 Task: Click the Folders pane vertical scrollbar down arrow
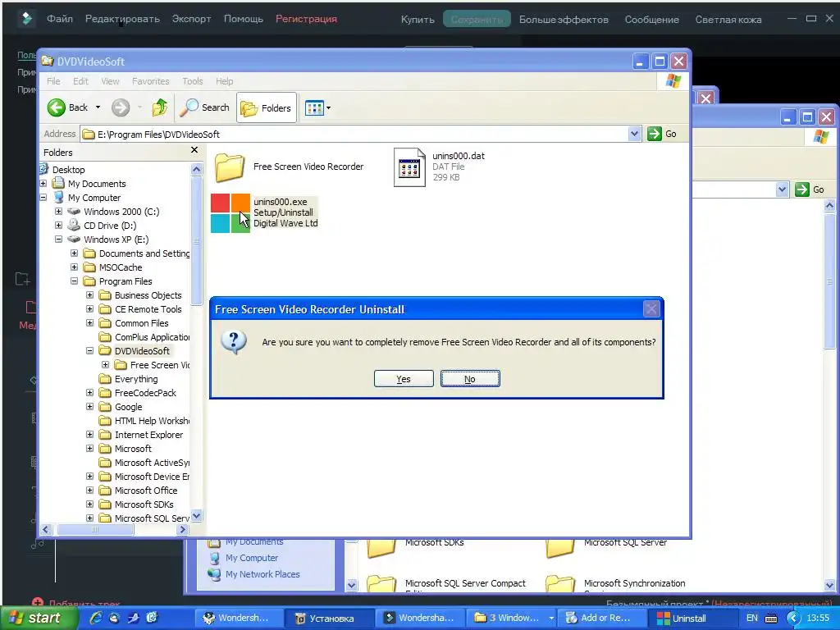click(x=197, y=517)
